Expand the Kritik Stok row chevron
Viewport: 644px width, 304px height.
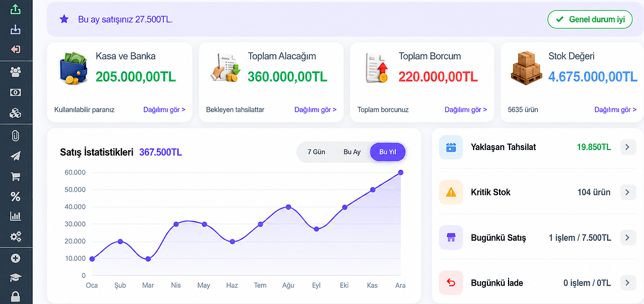click(x=627, y=192)
